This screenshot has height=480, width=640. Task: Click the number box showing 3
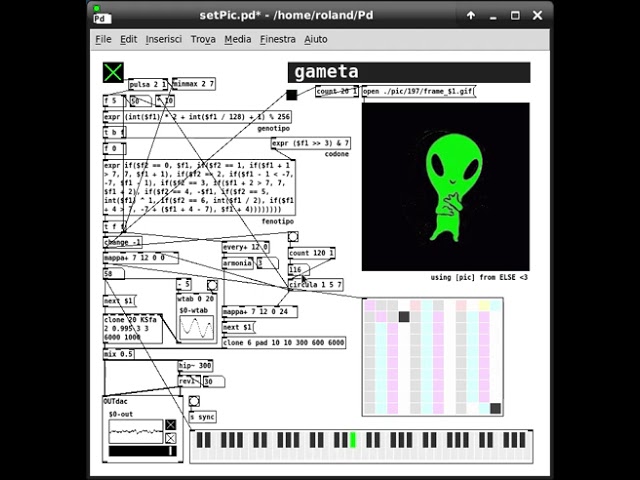(x=267, y=263)
